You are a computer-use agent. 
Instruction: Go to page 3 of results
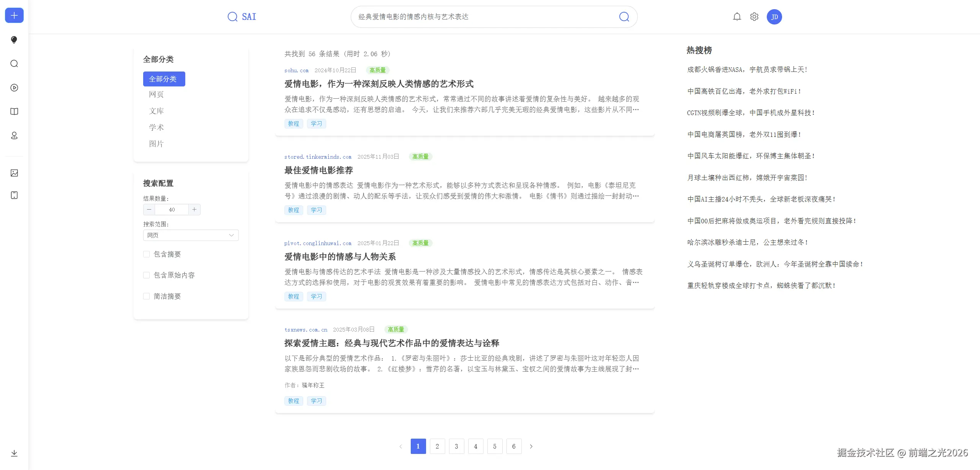456,446
